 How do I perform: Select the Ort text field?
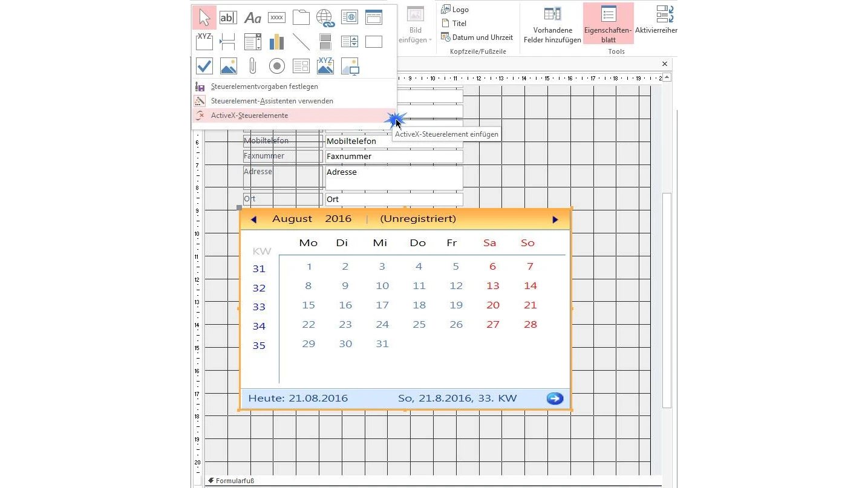pyautogui.click(x=394, y=199)
